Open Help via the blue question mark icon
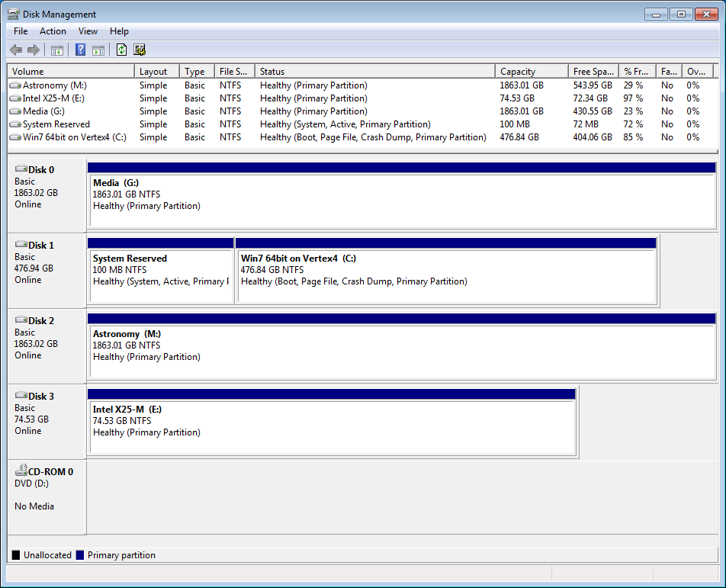The height and width of the screenshot is (588, 726). 81,50
